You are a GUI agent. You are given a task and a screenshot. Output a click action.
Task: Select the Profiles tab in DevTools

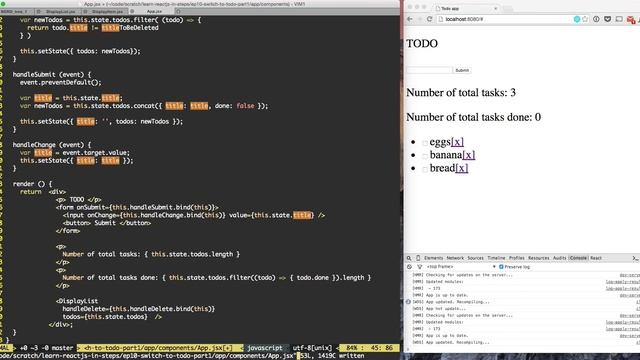coord(517,258)
